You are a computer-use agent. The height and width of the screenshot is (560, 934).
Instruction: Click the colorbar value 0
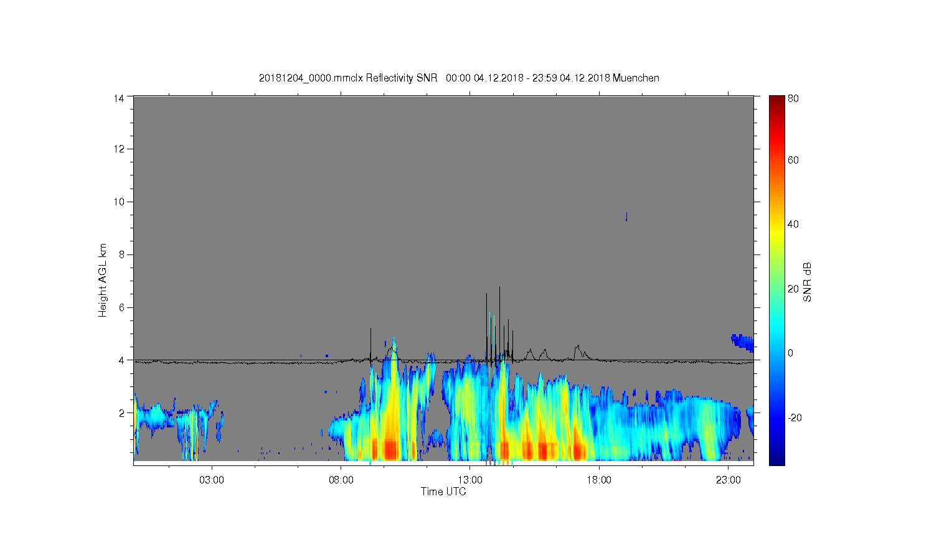791,353
